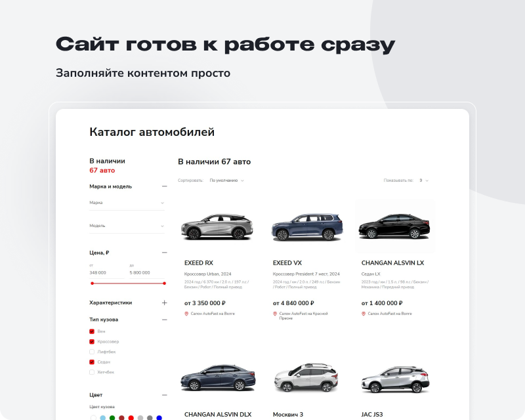Open the Показывать по 9 dropdown
Viewport: 525px width, 420px height.
(x=423, y=180)
